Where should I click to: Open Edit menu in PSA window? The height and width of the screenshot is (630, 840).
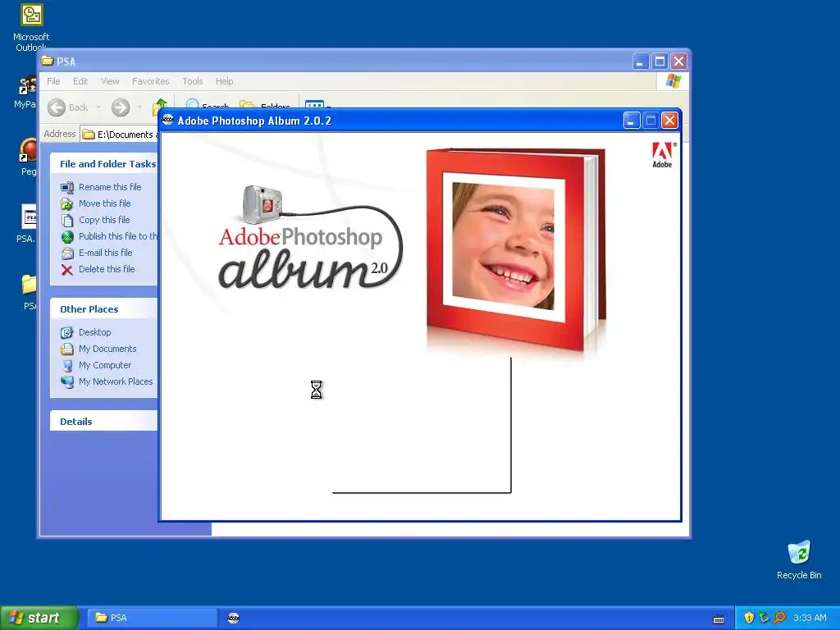(80, 81)
